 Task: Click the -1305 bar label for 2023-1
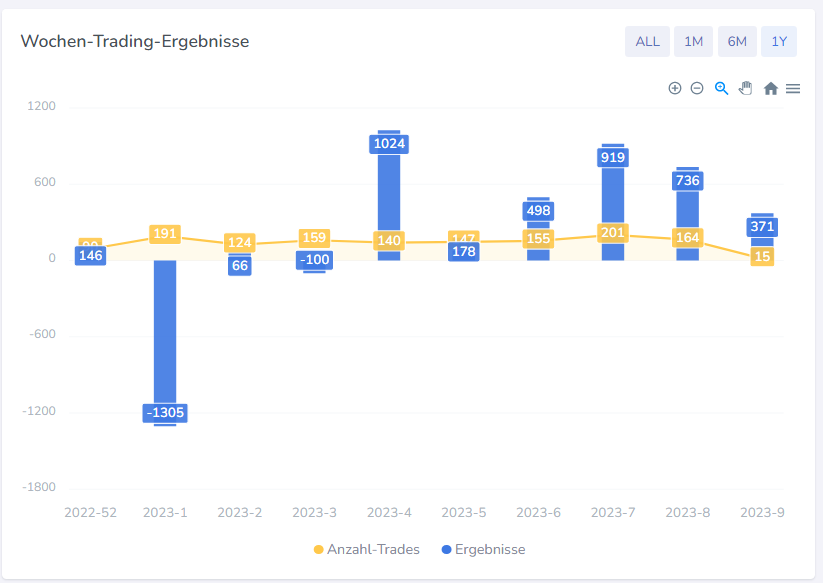pos(165,412)
